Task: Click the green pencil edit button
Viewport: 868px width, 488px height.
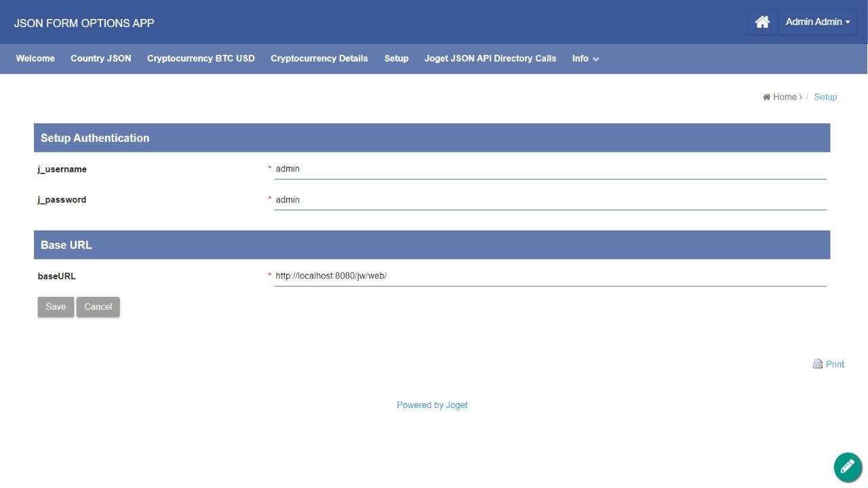Action: click(x=848, y=467)
